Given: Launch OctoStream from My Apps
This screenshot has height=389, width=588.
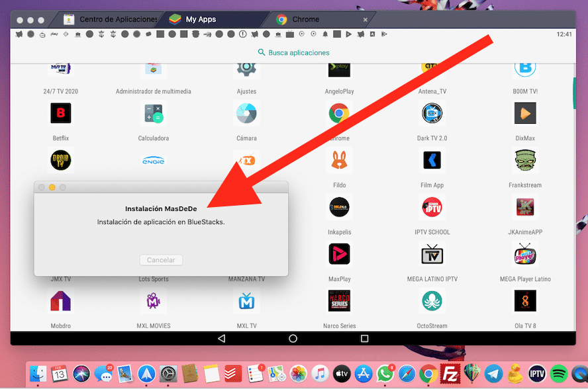Looking at the screenshot, I should (x=432, y=301).
